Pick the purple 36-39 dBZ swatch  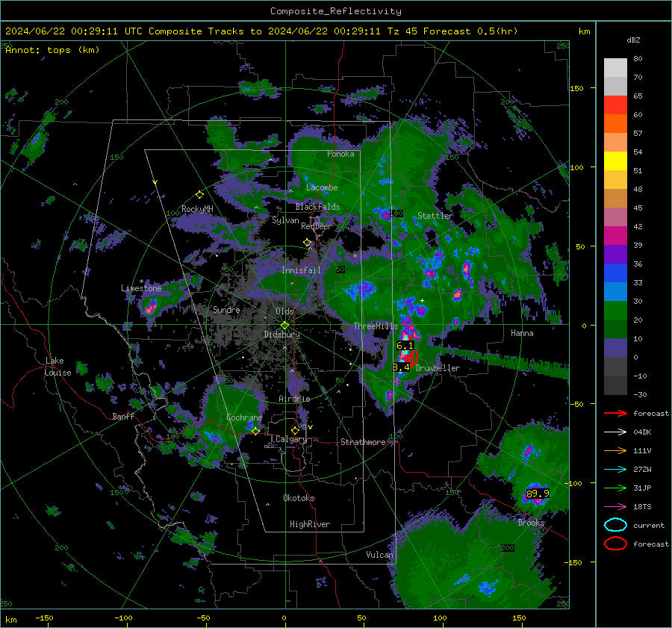615,255
